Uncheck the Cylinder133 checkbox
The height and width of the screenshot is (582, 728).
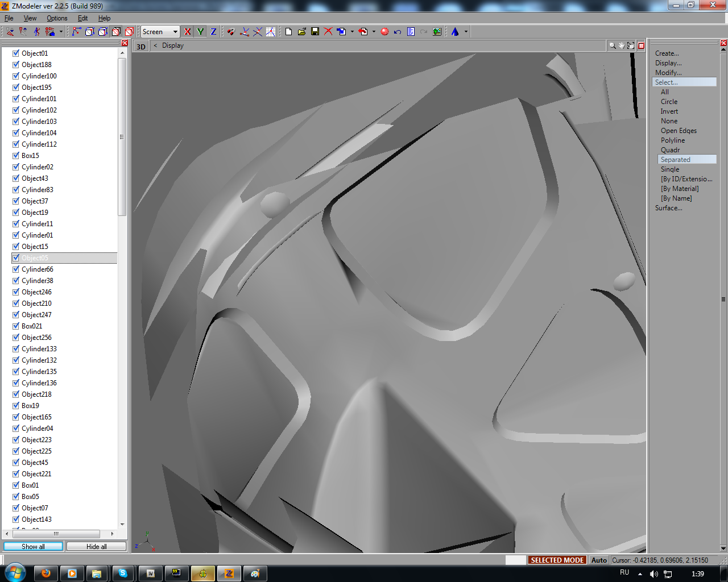(16, 349)
